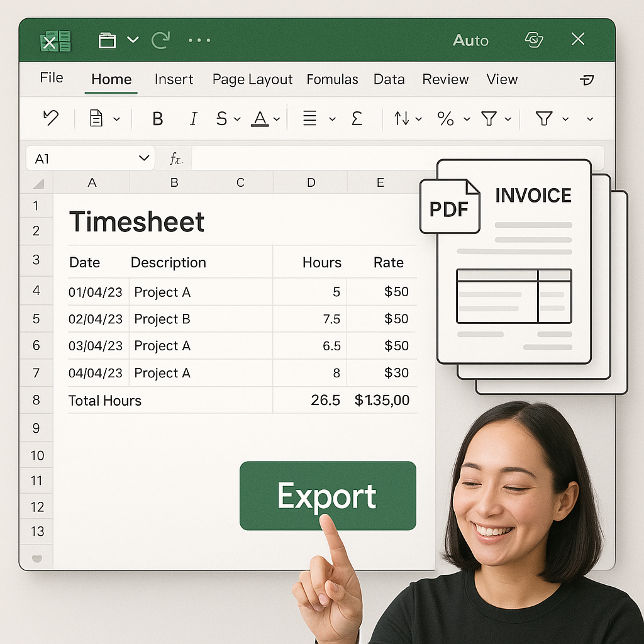Expand the font color dropdown arrow
This screenshot has width=644, height=644.
pyautogui.click(x=277, y=119)
